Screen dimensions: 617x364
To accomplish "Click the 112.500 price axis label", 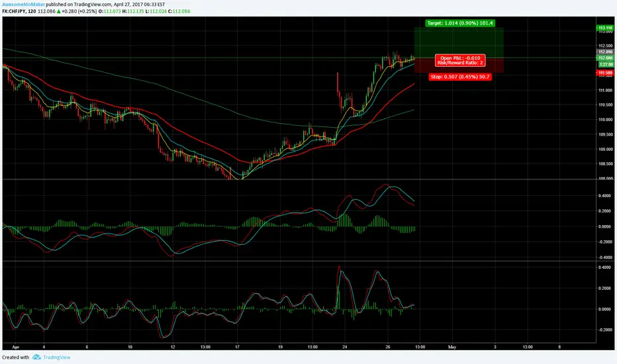I will tap(606, 46).
